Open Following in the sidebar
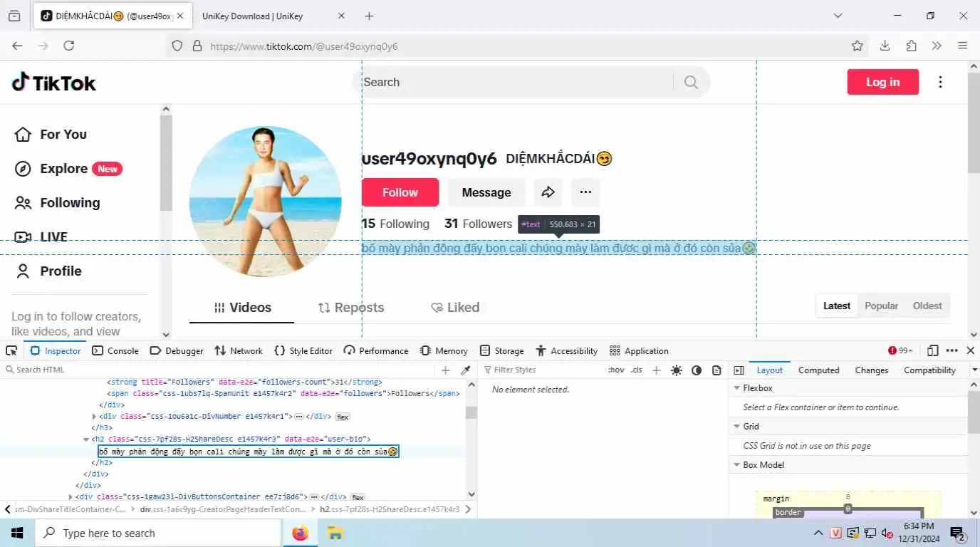The image size is (980, 547). (x=57, y=203)
